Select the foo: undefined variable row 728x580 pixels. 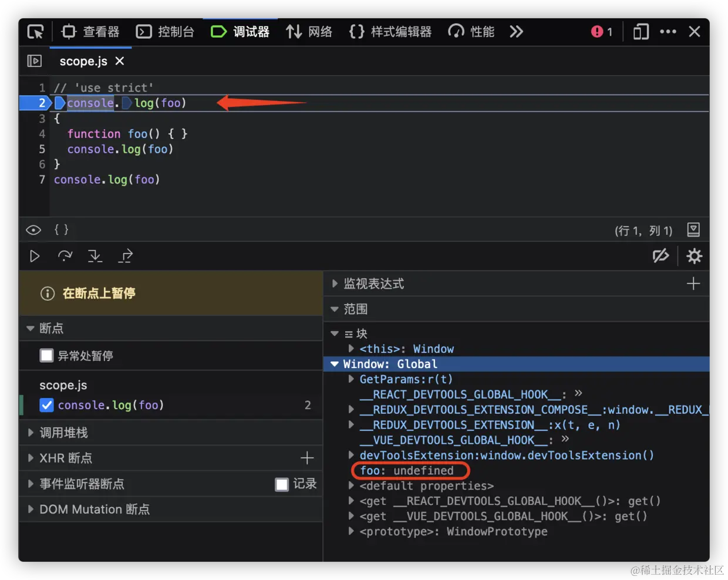[407, 470]
